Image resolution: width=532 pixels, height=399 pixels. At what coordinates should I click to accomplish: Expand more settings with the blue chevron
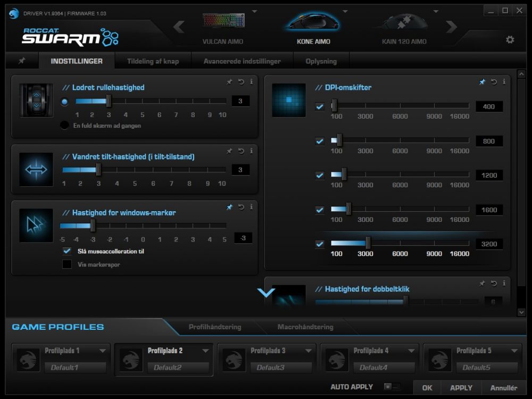[266, 293]
